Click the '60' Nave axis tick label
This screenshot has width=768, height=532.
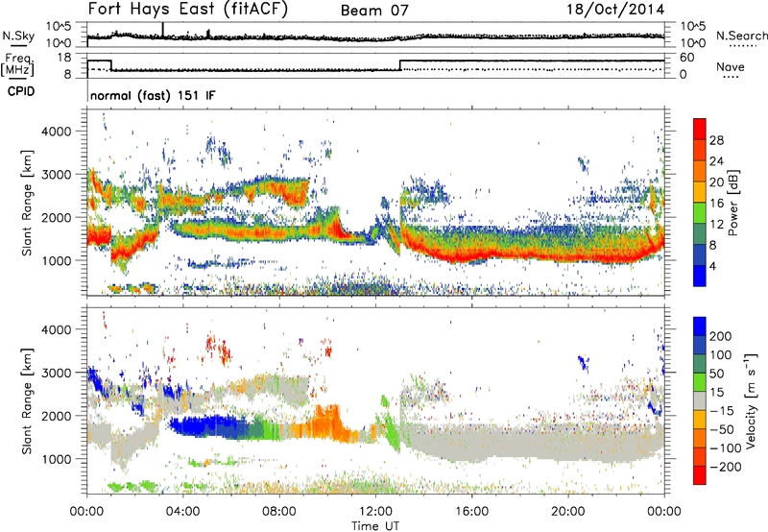(686, 58)
